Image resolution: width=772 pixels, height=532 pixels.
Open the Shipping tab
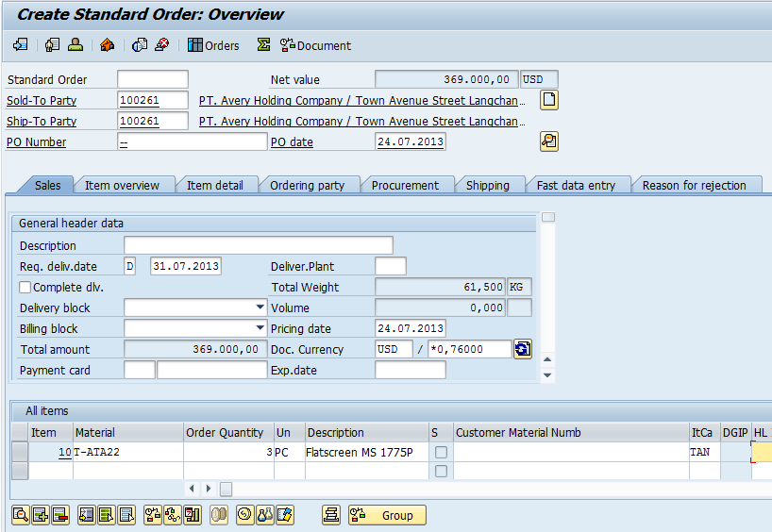pyautogui.click(x=487, y=185)
